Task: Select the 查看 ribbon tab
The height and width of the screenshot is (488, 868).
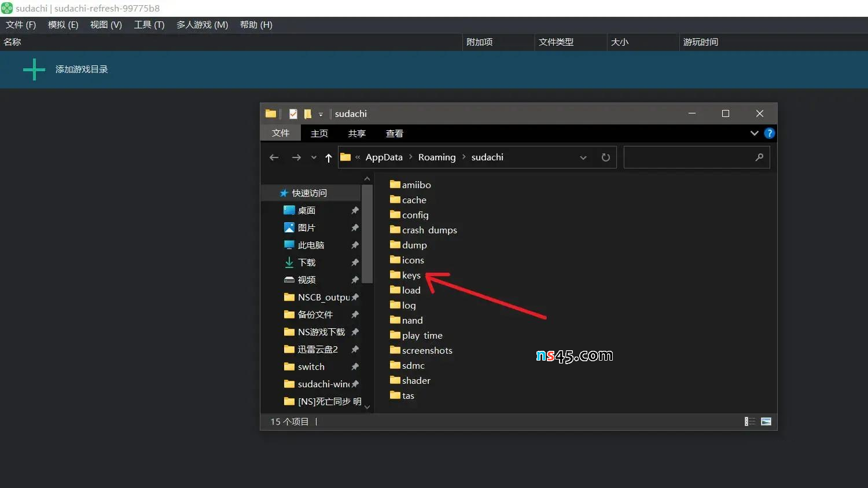Action: [x=394, y=134]
